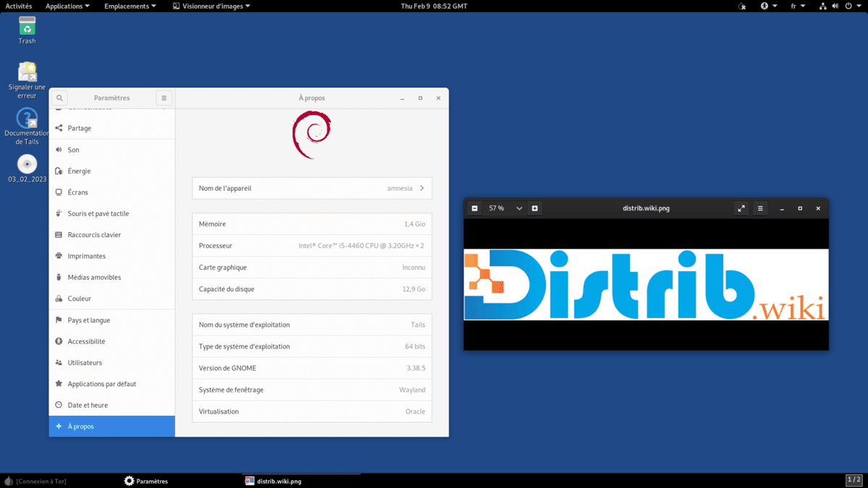868x488 pixels.
Task: Select Utilisateurs in settings sidebar
Action: click(112, 362)
